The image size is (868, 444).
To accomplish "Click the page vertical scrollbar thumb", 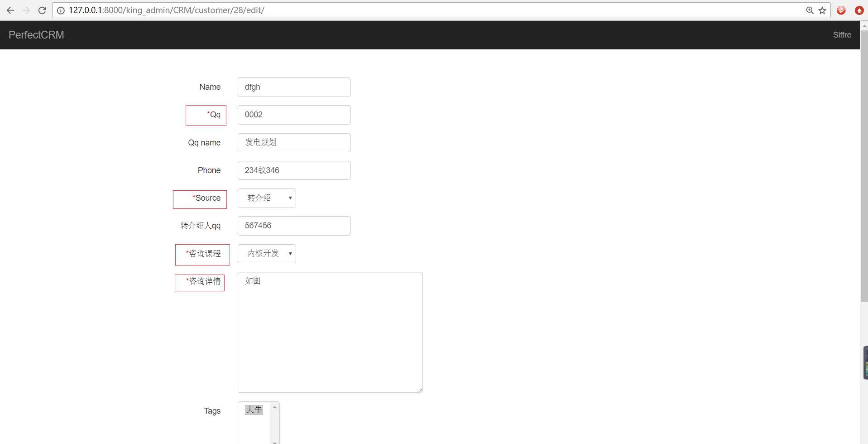I will 864,166.
